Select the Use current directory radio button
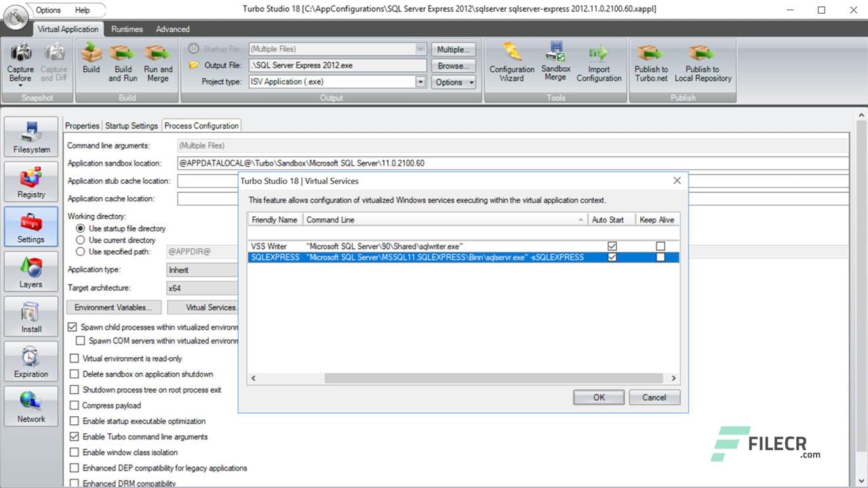The image size is (868, 488). (x=80, y=240)
